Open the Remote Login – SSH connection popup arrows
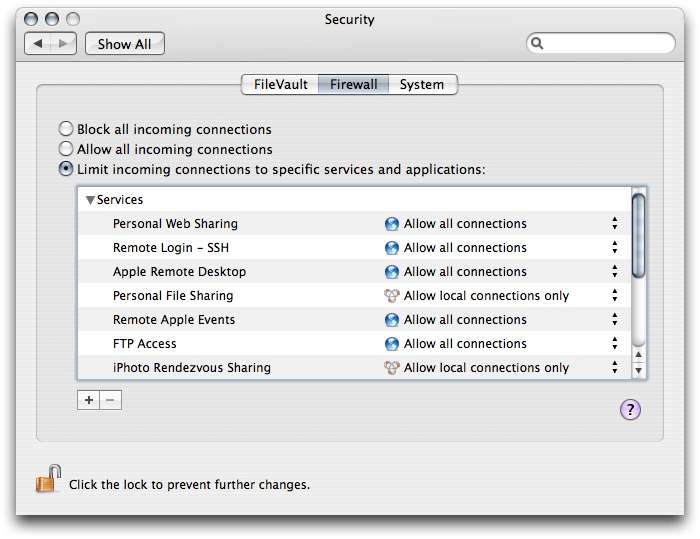Viewport: 700px width, 539px height. (615, 247)
